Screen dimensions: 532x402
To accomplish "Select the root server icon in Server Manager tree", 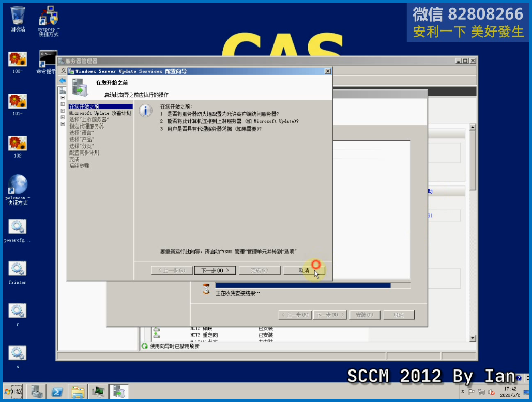I will coord(63,90).
